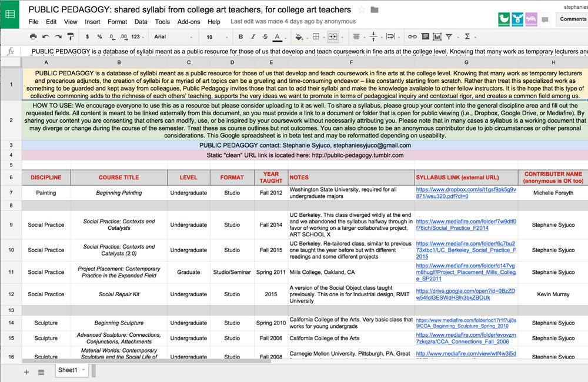Screen dimensions: 588x382
Task: Open the Add-ons menu
Action: [189, 22]
